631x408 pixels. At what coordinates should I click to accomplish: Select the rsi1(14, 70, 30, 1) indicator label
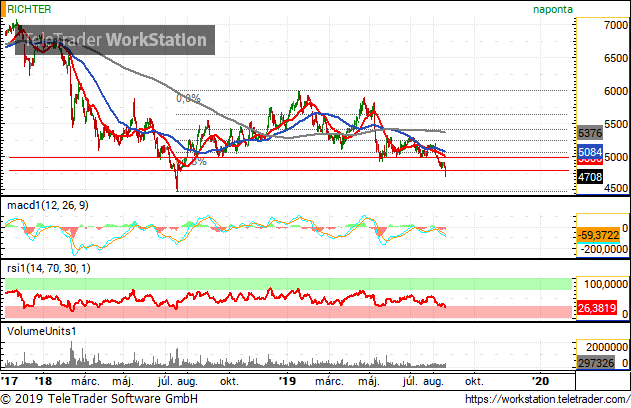coord(49,268)
